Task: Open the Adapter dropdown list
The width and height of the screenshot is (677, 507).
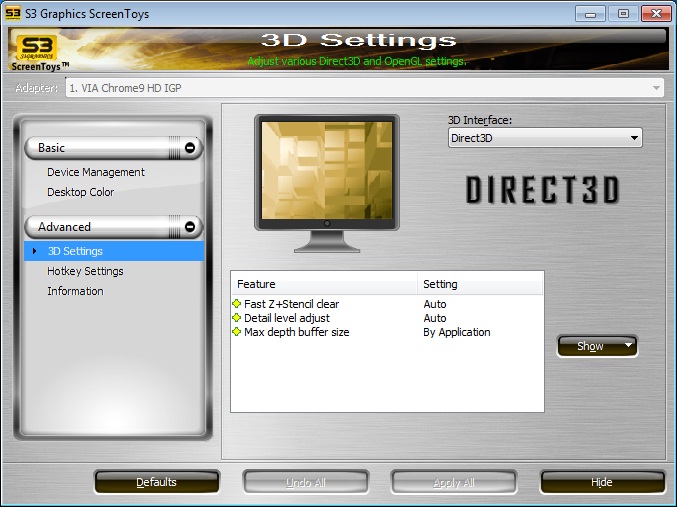Action: coord(365,88)
